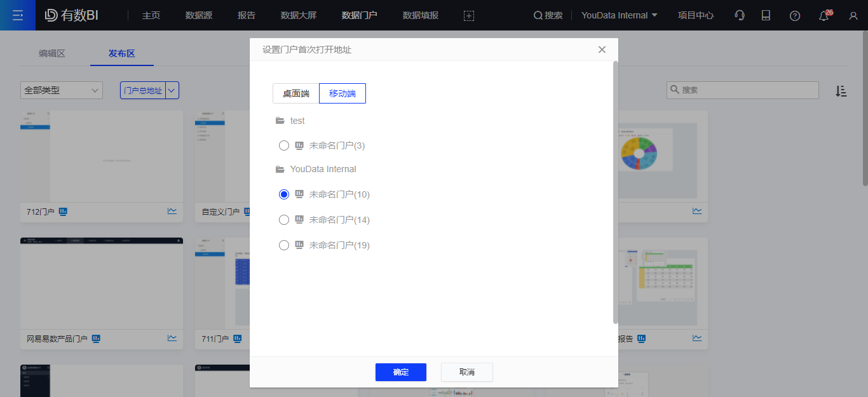The image size is (868, 397).
Task: Click portal icon beside 未命名门户(3)
Action: click(299, 145)
